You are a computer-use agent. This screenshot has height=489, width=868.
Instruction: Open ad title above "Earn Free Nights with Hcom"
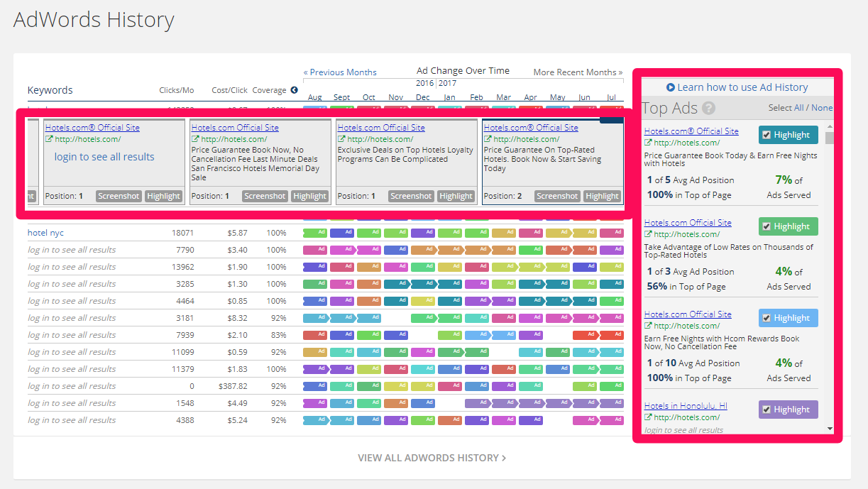pos(688,314)
